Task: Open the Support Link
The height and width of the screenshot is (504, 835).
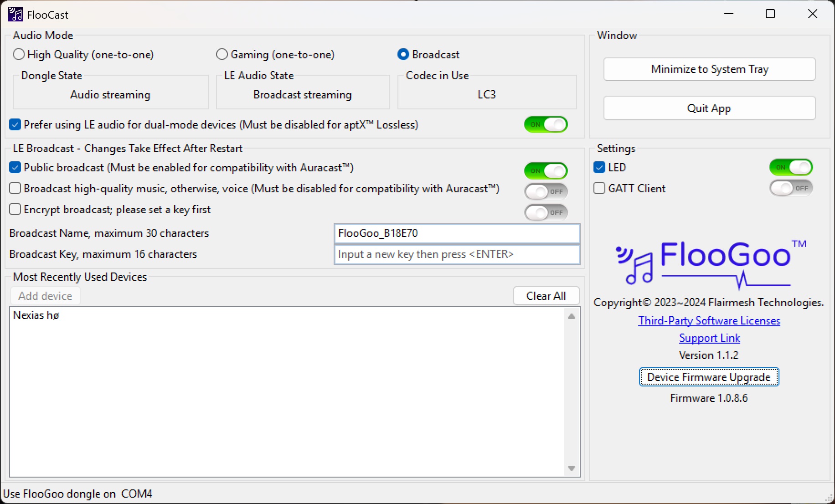Action: pyautogui.click(x=709, y=338)
